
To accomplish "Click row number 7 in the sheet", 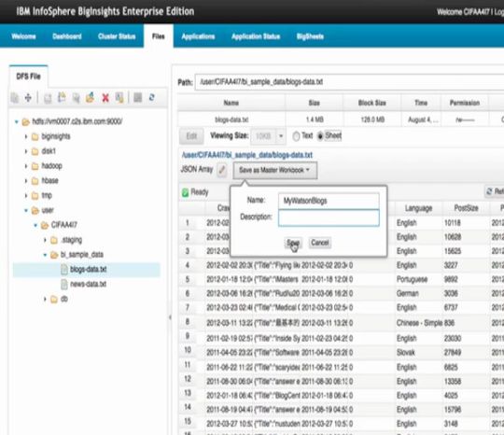I will point(188,308).
